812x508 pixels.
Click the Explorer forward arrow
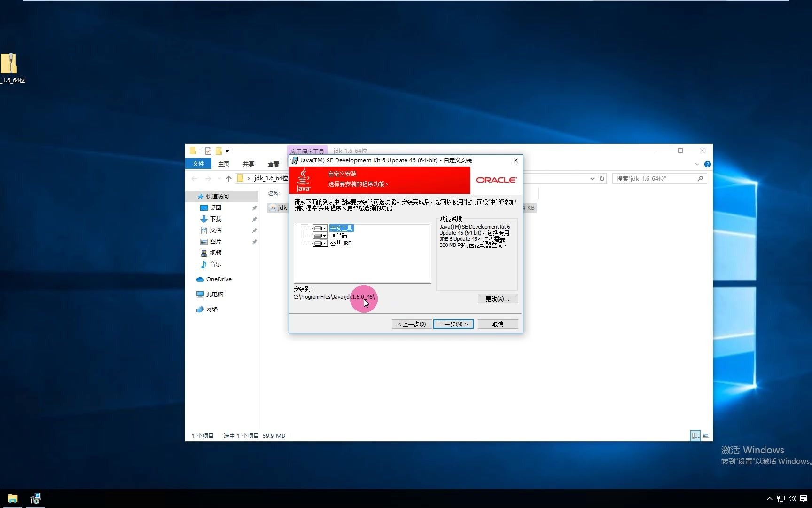pos(208,179)
